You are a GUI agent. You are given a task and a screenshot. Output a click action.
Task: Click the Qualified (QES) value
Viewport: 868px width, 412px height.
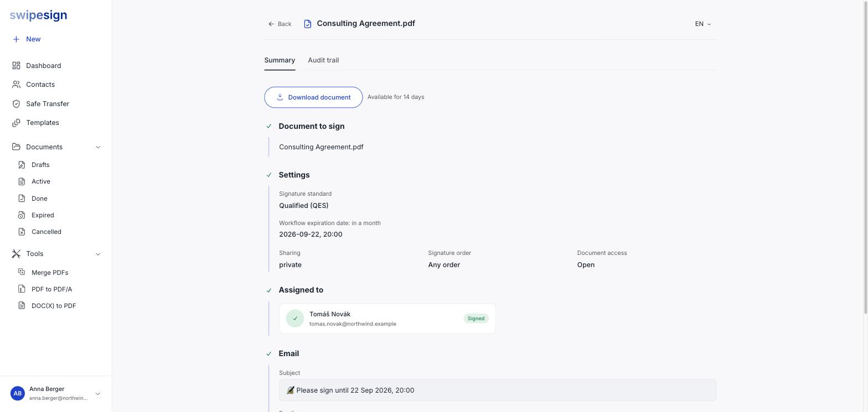(303, 206)
